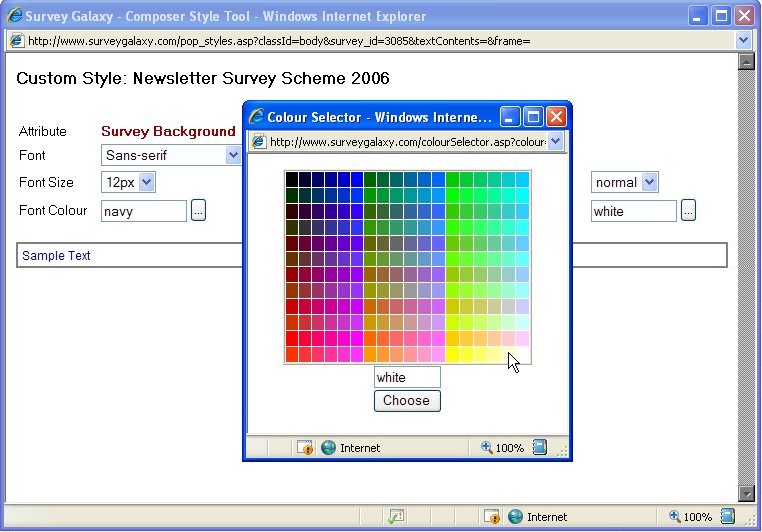Click the main window address bar URL

[x=279, y=41]
